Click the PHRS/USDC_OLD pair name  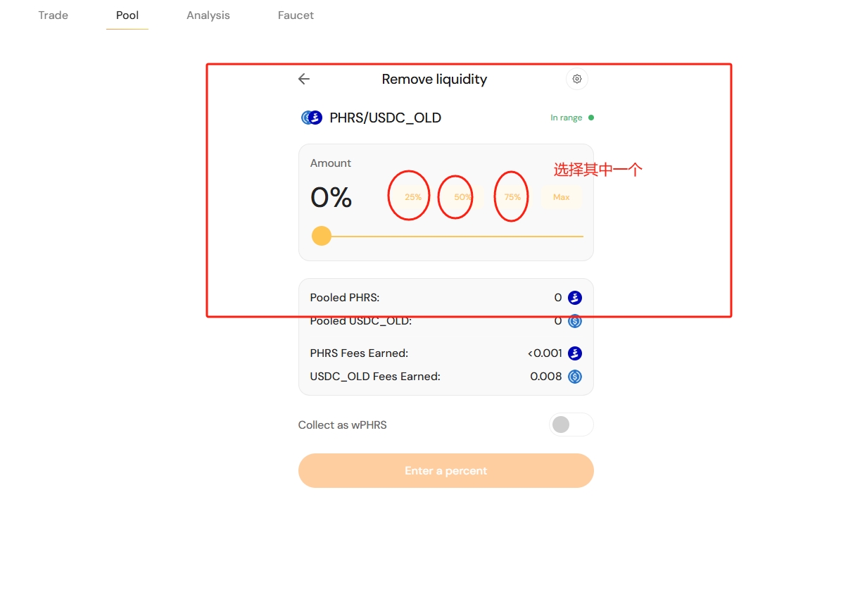pyautogui.click(x=385, y=118)
